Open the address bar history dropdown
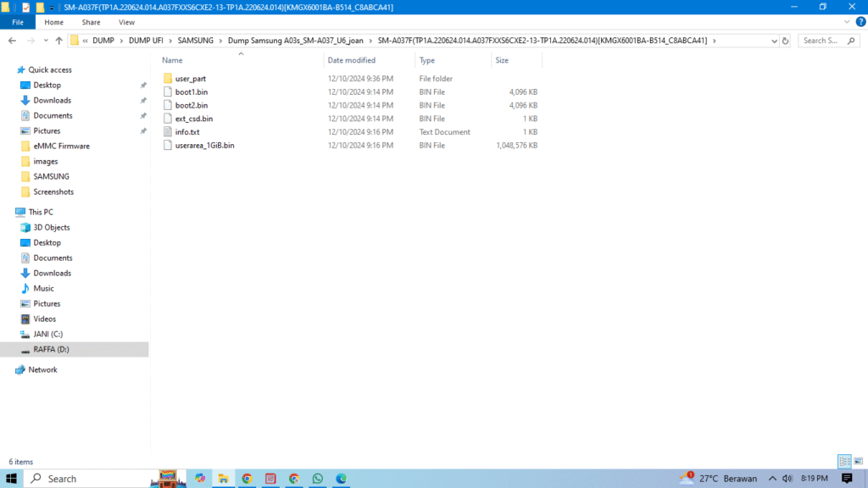The width and height of the screenshot is (868, 488). tap(774, 41)
